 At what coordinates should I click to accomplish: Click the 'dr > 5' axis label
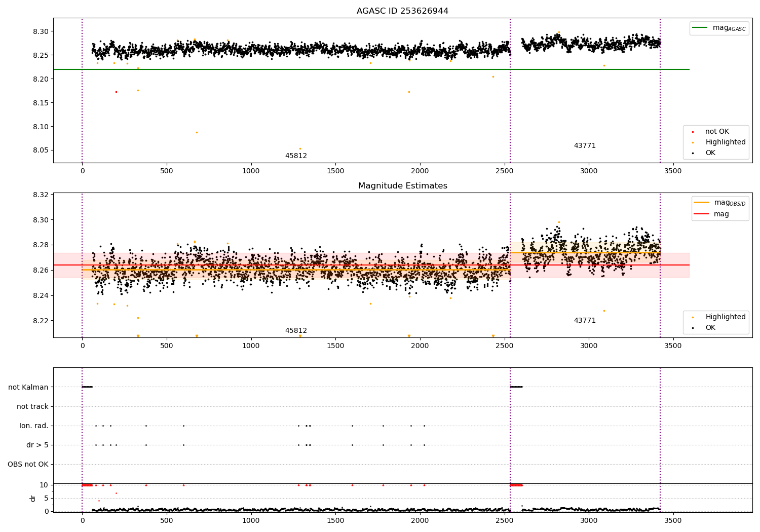[37, 445]
